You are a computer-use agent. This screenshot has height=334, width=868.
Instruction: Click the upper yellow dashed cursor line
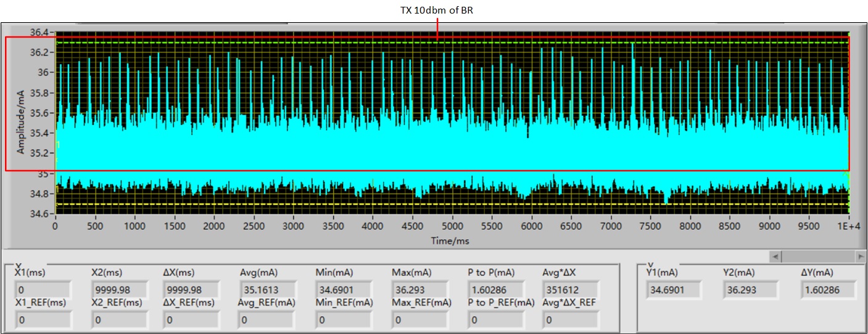(x=247, y=43)
